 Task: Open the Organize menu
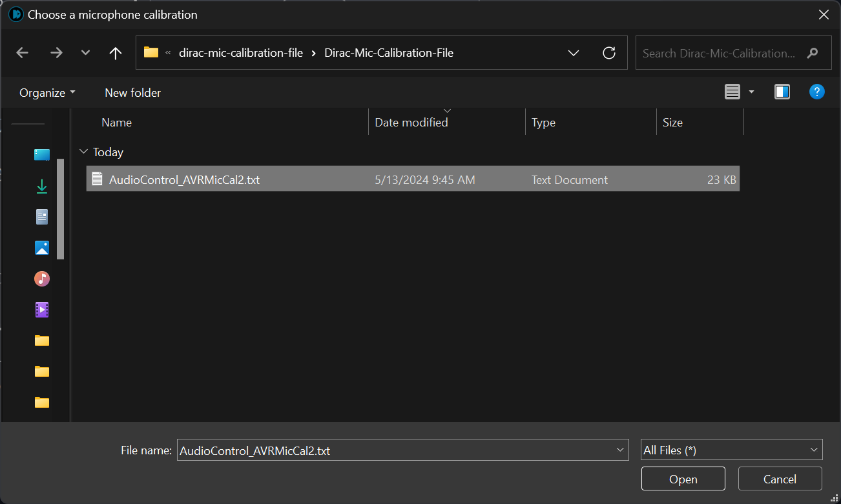[x=47, y=92]
